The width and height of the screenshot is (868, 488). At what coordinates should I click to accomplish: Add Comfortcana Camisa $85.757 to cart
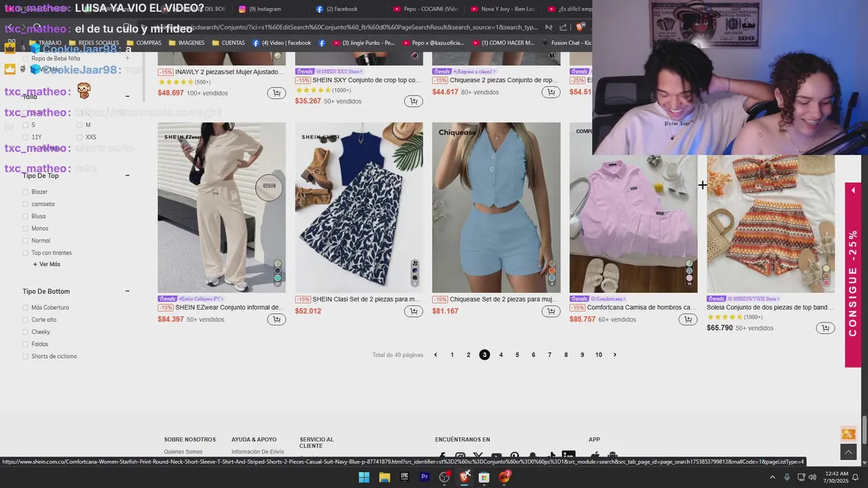[x=688, y=319]
